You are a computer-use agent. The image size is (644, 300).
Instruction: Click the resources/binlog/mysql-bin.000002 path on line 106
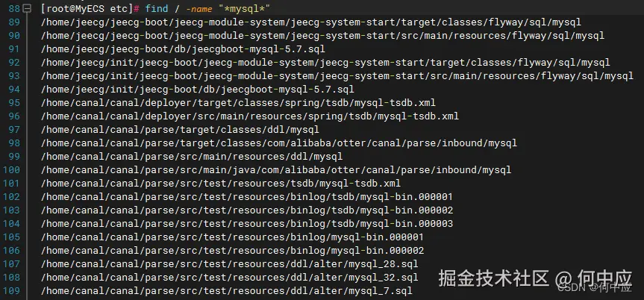(233, 250)
